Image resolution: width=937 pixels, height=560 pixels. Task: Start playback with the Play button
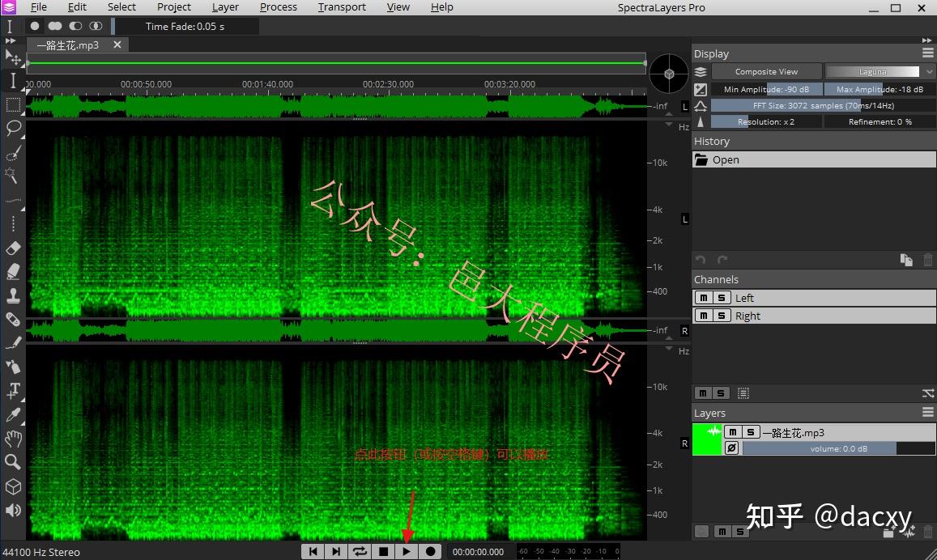pyautogui.click(x=407, y=552)
